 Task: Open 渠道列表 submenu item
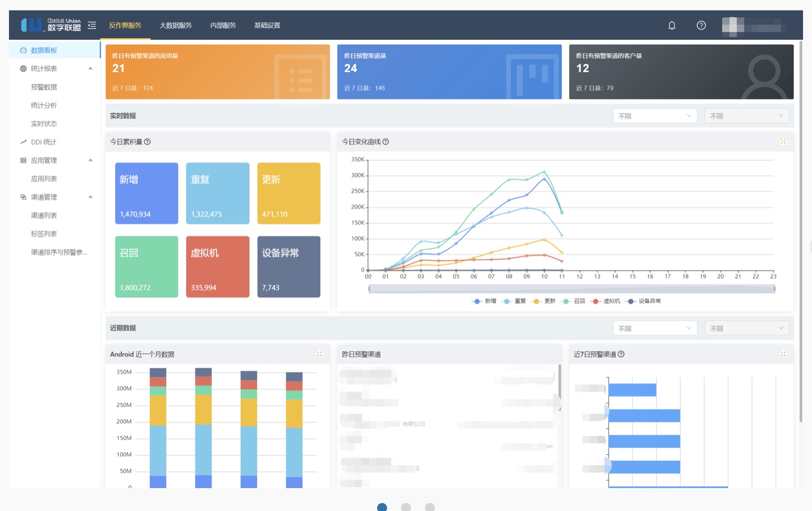[x=44, y=216]
